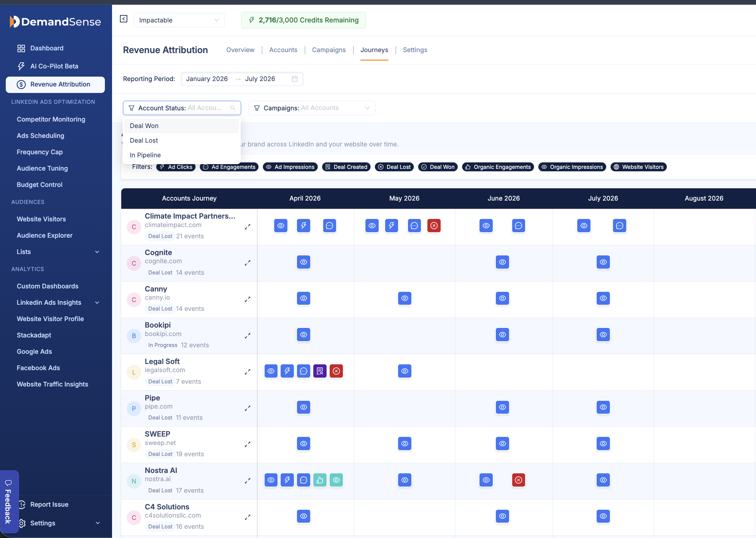The image size is (756, 538).
Task: Expand the Legal Soft journey row
Action: (x=248, y=372)
